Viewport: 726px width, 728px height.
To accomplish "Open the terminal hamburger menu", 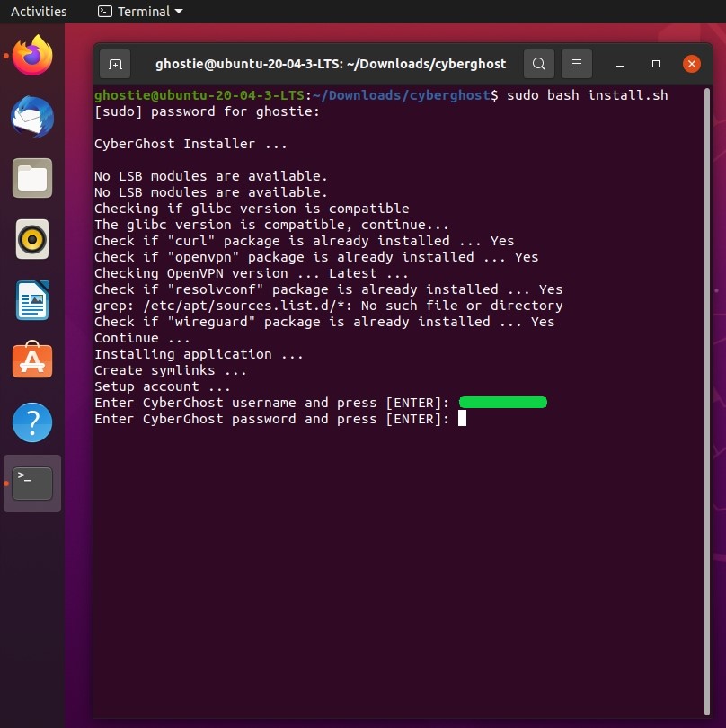I will pos(577,64).
